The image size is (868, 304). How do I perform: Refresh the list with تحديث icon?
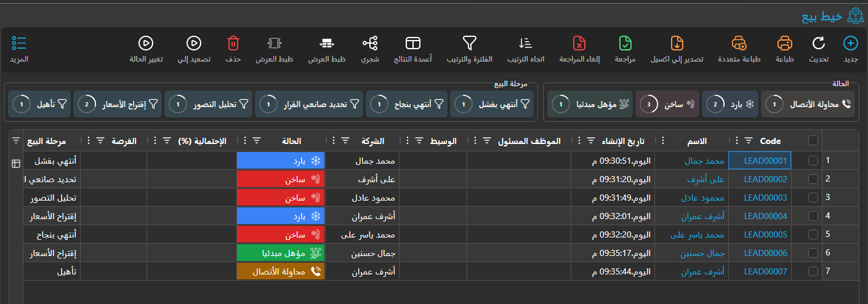pyautogui.click(x=819, y=43)
